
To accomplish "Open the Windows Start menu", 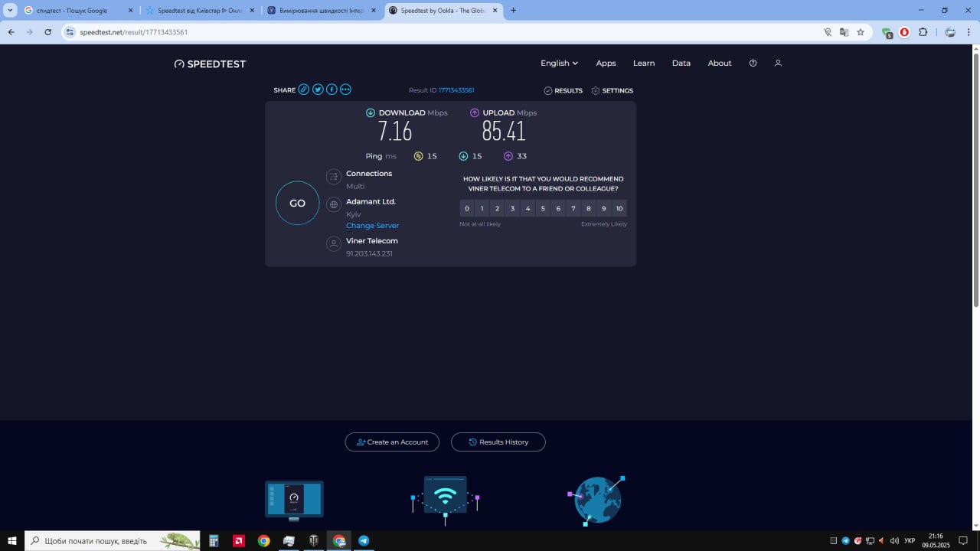I will (x=11, y=541).
